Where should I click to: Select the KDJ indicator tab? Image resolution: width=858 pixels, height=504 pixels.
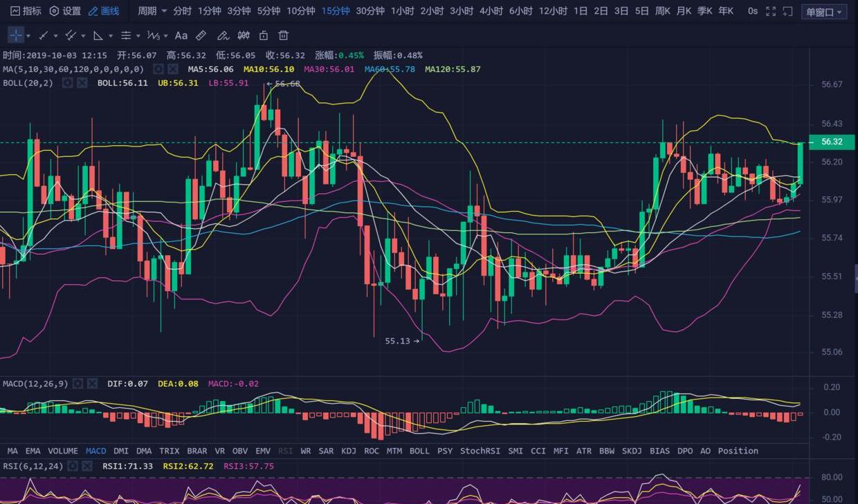348,451
